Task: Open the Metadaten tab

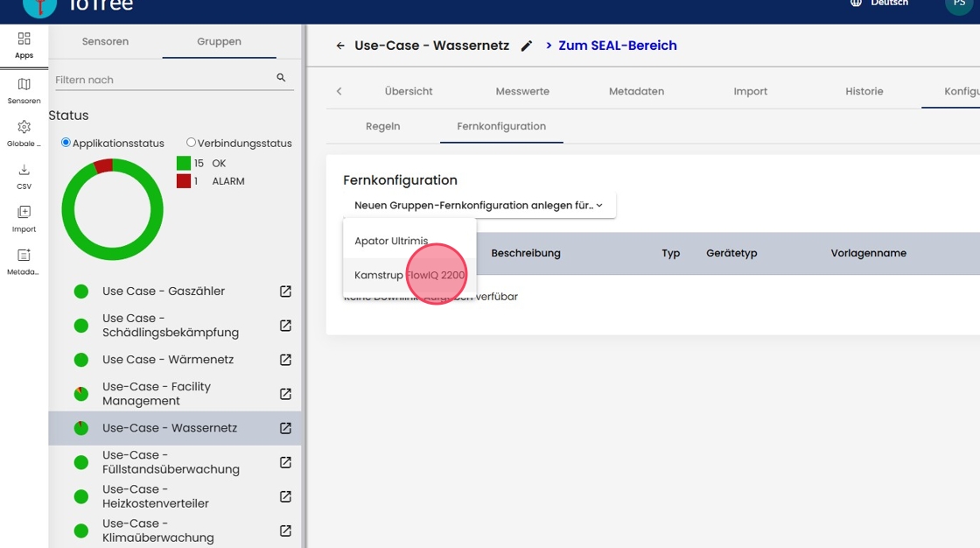Action: pos(636,91)
